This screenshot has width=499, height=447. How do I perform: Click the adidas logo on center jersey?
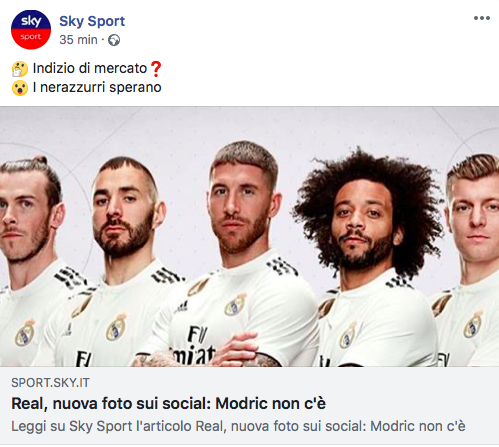click(180, 306)
